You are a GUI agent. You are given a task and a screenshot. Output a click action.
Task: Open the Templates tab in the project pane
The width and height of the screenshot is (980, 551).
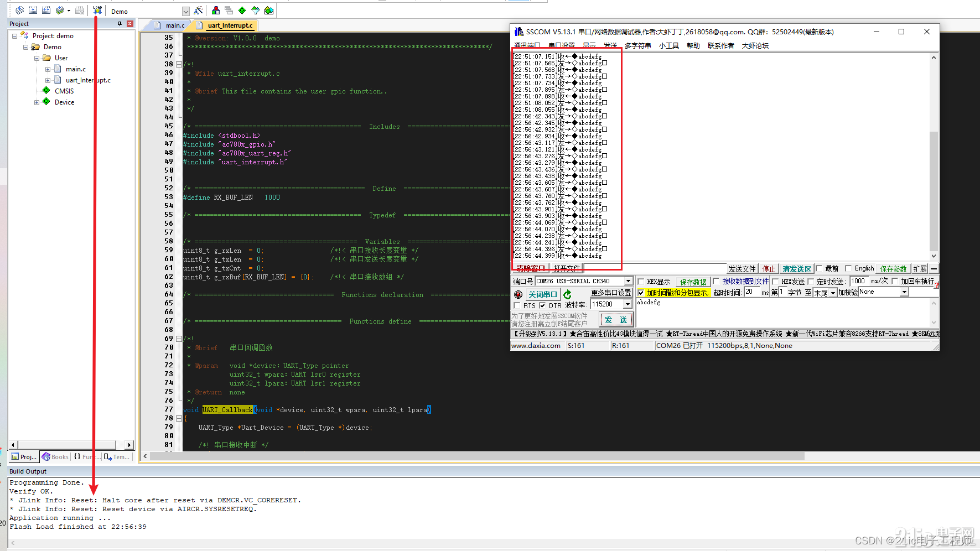pyautogui.click(x=117, y=456)
